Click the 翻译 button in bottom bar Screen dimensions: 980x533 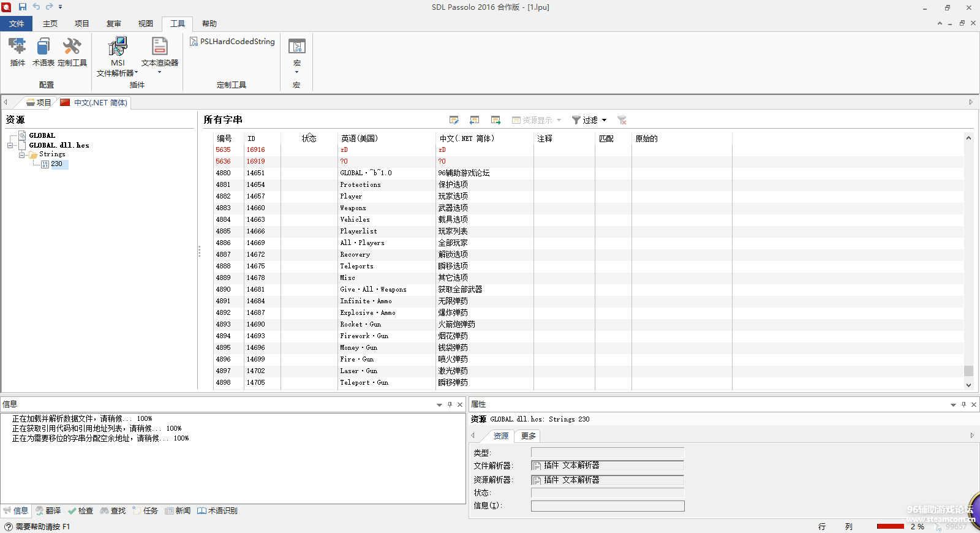click(x=48, y=510)
